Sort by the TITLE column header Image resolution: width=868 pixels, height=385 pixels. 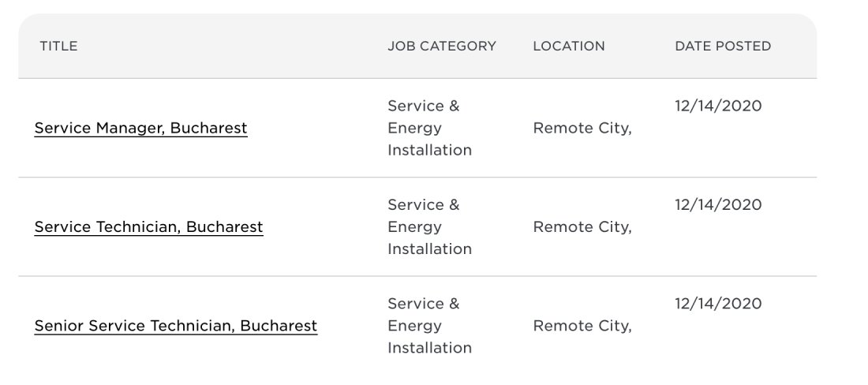pos(58,47)
